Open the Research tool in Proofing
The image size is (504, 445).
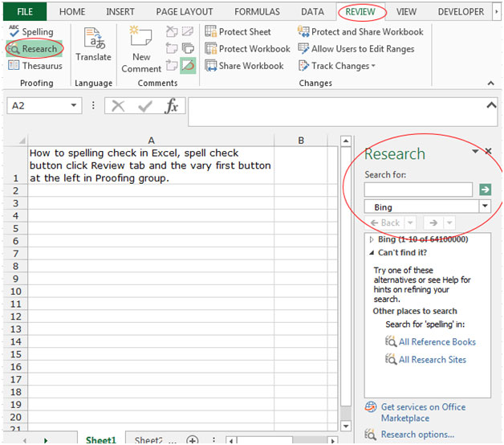click(x=34, y=49)
